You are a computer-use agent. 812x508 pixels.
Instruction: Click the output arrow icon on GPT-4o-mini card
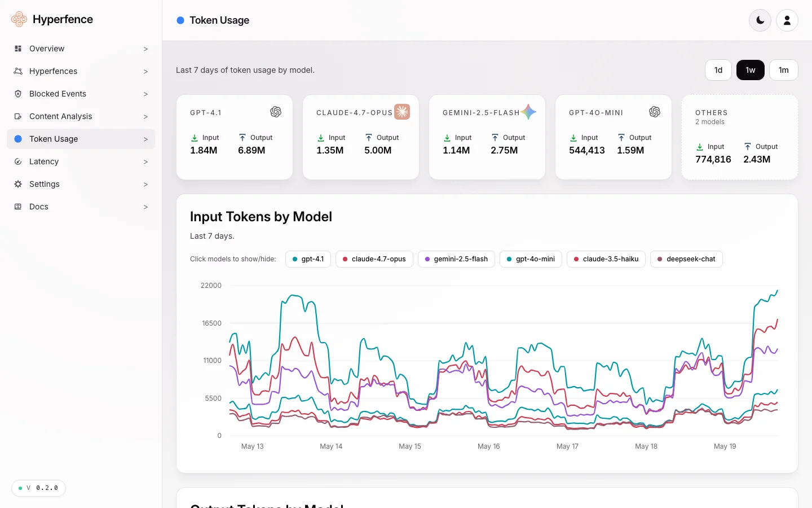621,138
